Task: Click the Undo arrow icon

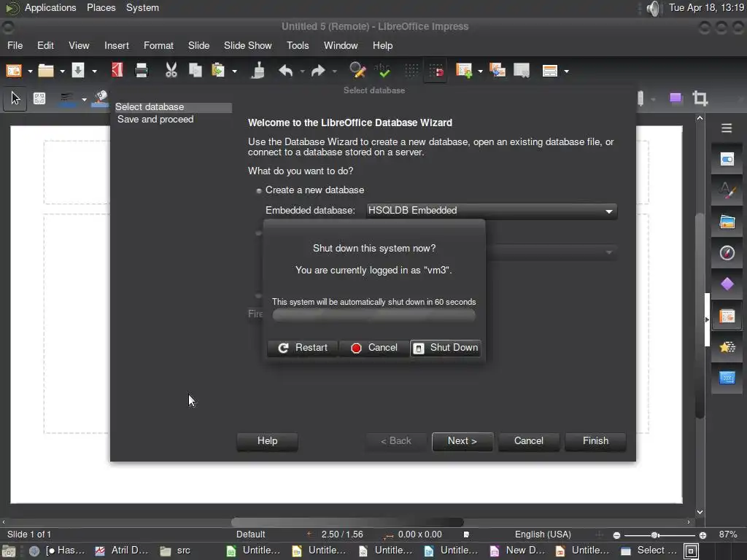Action: 286,71
